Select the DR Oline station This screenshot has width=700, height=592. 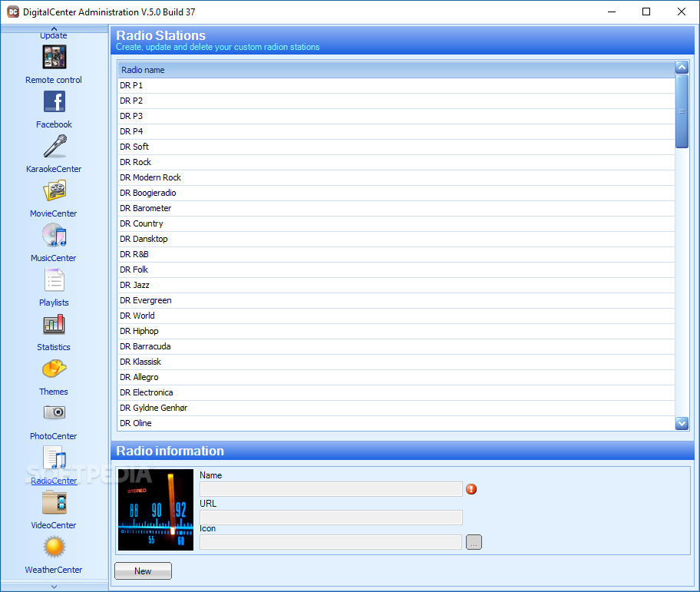click(x=396, y=423)
